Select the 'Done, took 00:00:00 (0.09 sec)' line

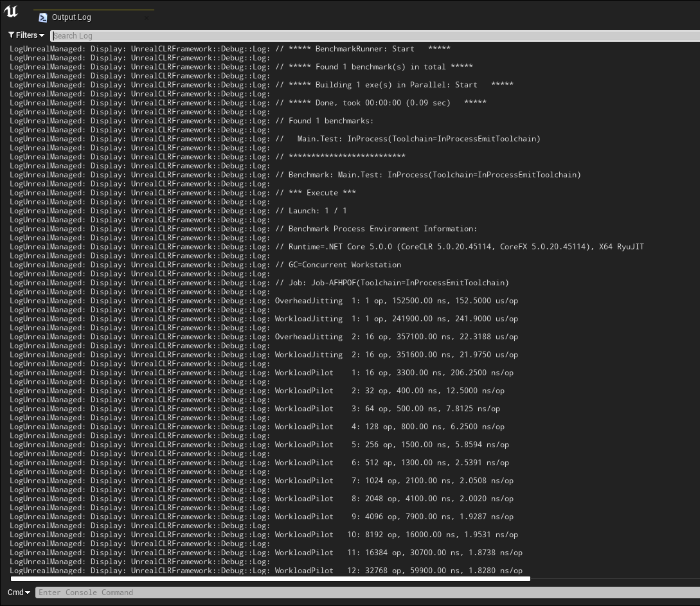pos(248,103)
